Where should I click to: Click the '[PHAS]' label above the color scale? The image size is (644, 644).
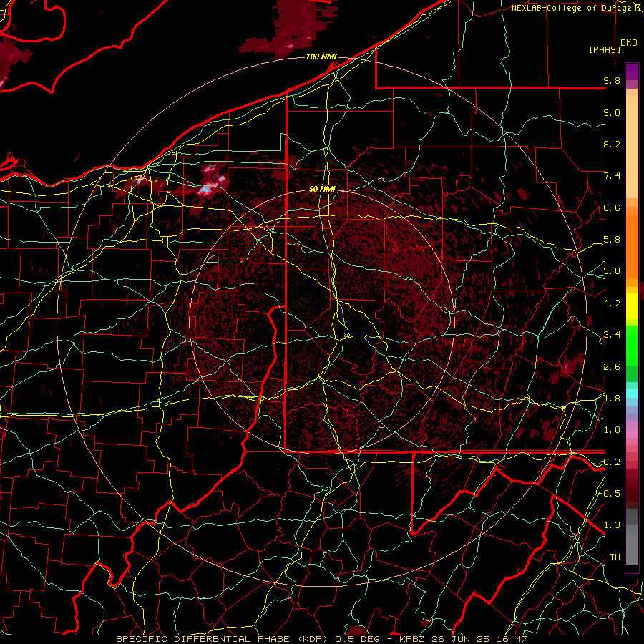click(605, 49)
